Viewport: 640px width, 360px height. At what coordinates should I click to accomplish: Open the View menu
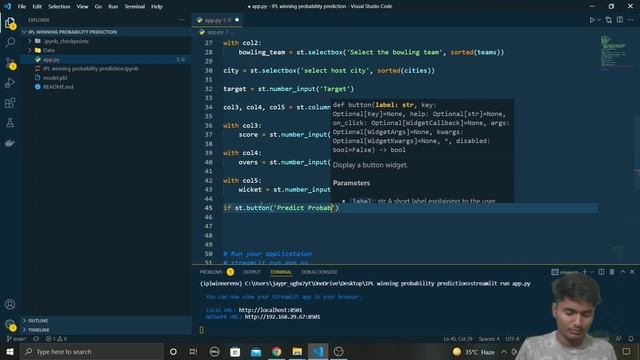pos(82,7)
